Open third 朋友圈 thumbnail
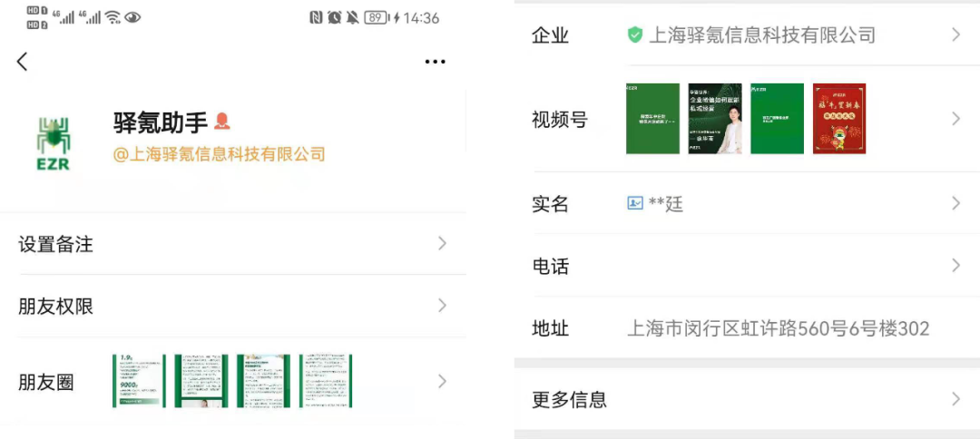Screen dimensions: 980x439 263,381
